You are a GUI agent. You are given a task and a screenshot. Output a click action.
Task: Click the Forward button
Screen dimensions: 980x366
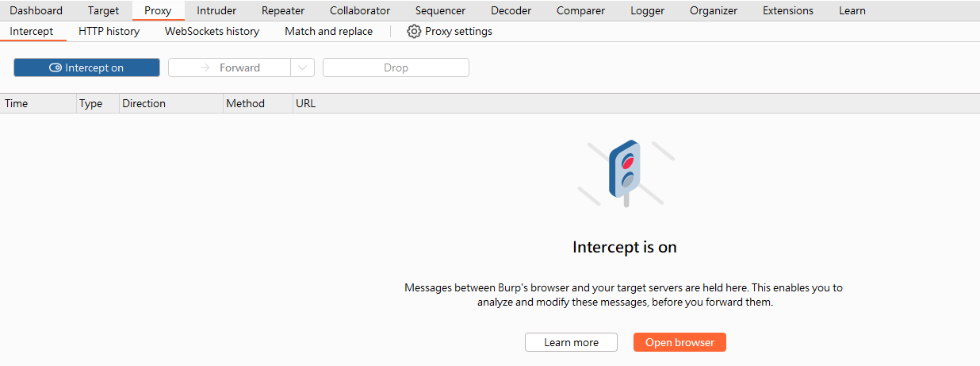(x=230, y=67)
